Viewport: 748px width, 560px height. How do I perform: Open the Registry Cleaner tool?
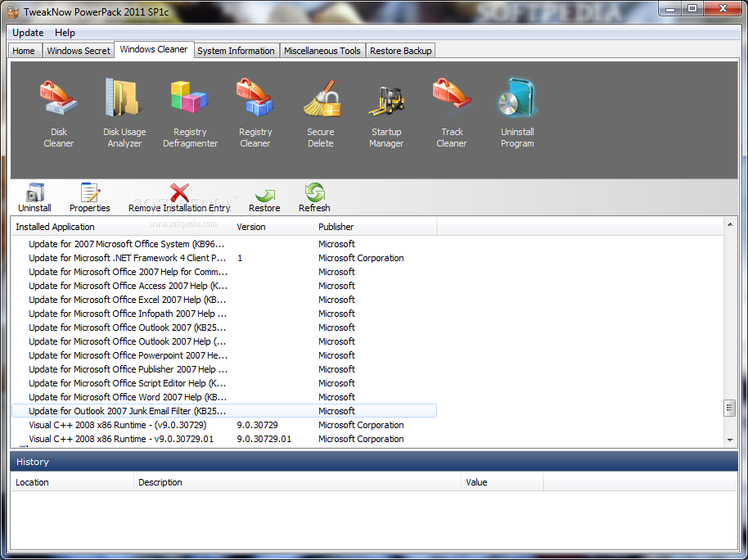(x=255, y=114)
